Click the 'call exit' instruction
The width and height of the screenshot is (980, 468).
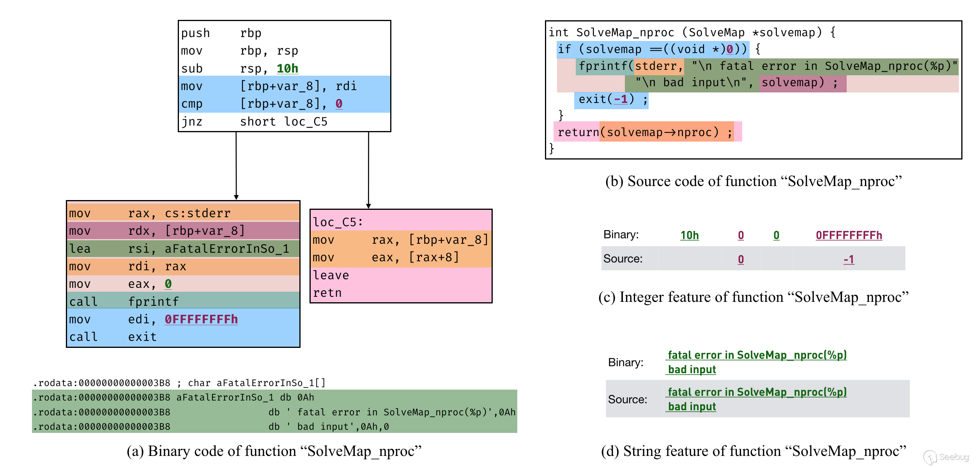[x=113, y=337]
